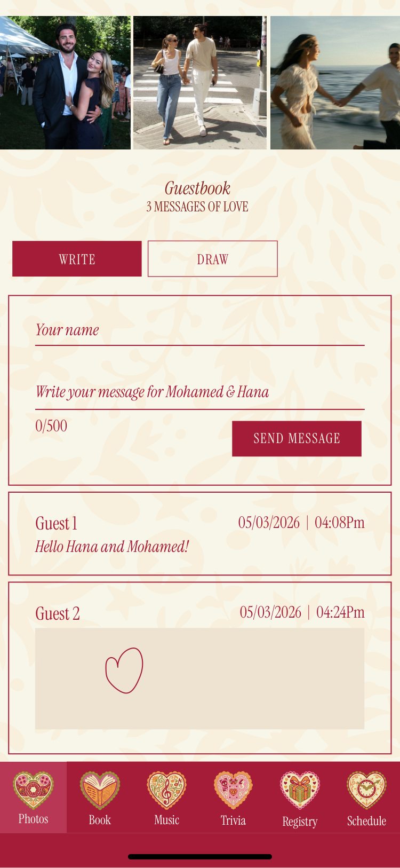Click Guest 1's 04:08Pm timestamp
The width and height of the screenshot is (400, 868).
[x=339, y=523]
